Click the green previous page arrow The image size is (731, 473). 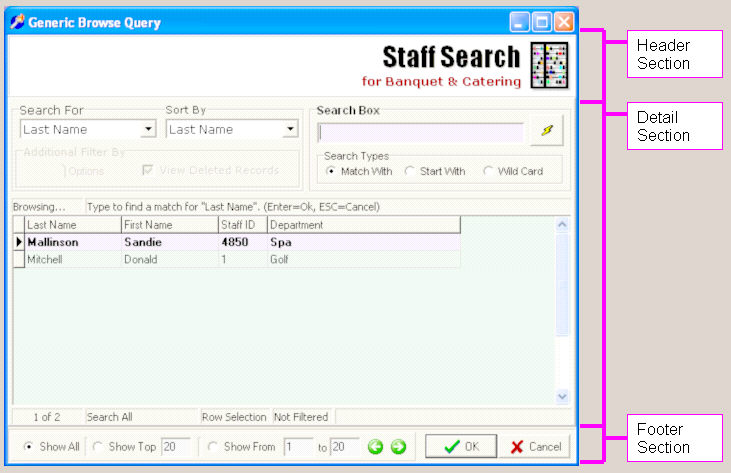(376, 446)
